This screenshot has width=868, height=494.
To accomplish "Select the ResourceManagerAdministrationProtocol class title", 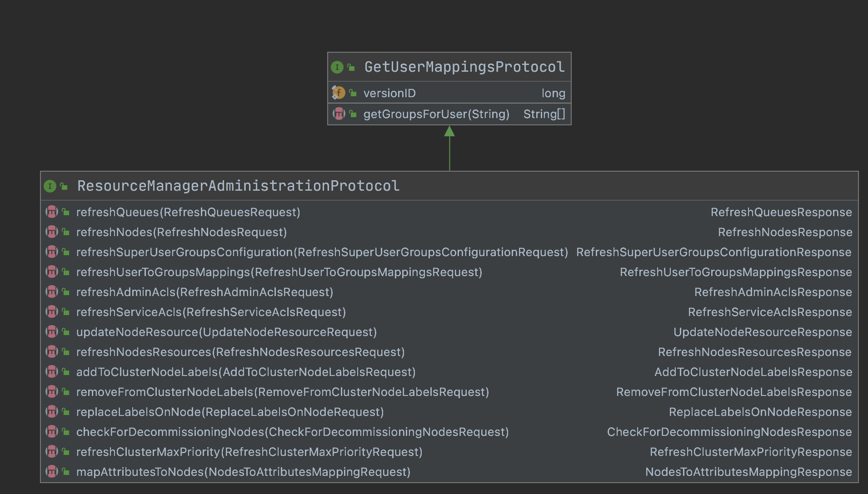I will [238, 186].
